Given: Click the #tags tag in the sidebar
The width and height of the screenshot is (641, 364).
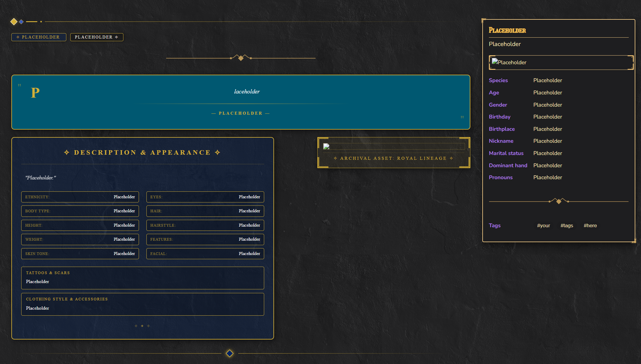Looking at the screenshot, I should pyautogui.click(x=567, y=225).
